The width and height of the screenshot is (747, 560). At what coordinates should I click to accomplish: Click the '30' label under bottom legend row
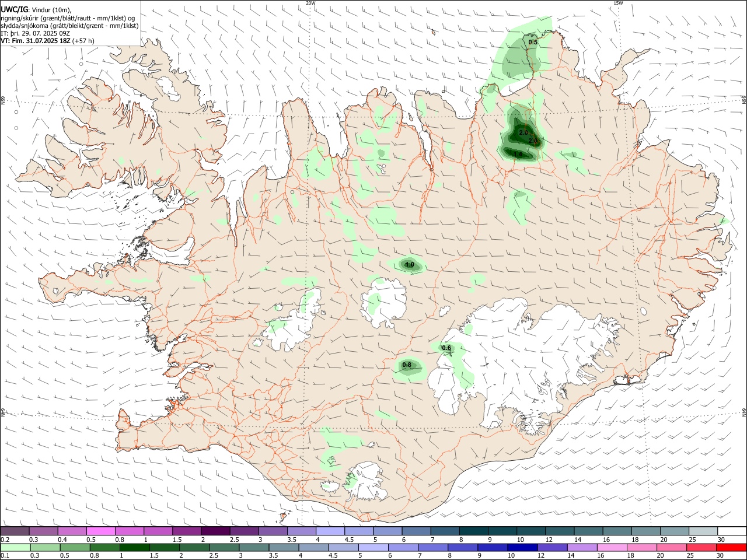point(721,556)
